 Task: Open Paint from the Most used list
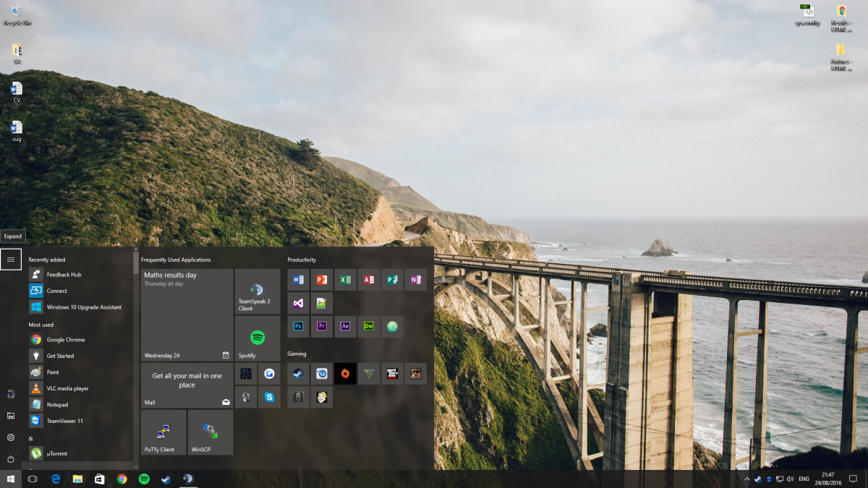[80, 372]
